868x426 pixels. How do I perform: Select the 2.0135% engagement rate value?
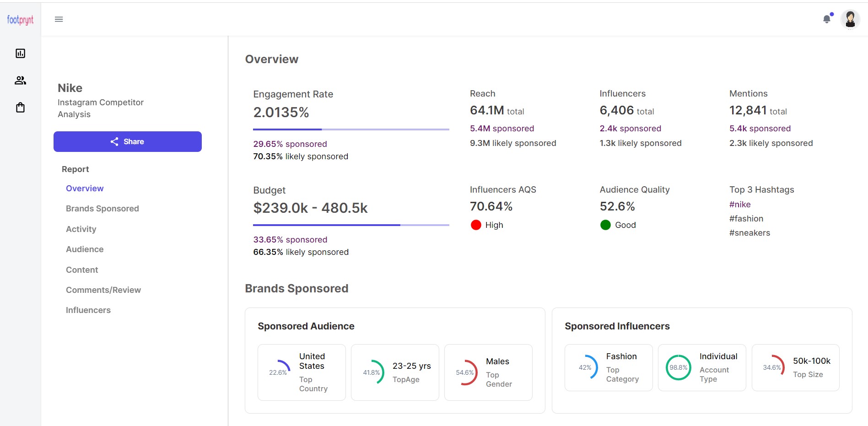(x=281, y=113)
